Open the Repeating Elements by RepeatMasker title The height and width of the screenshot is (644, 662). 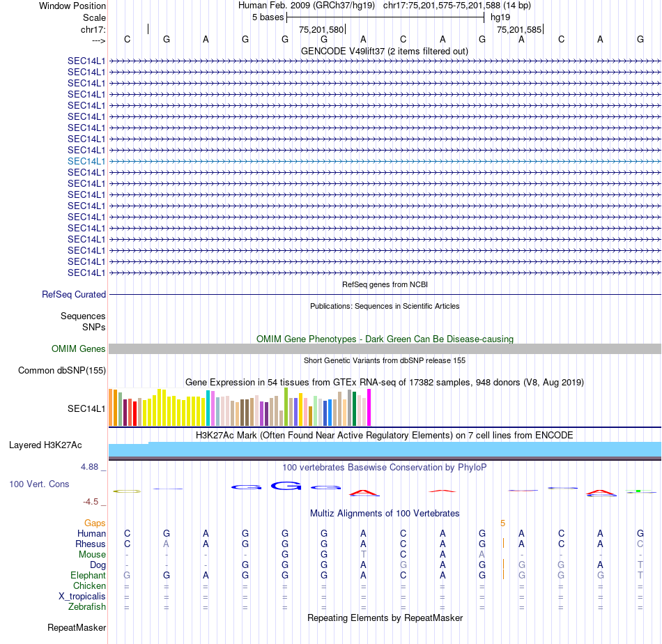tap(385, 618)
